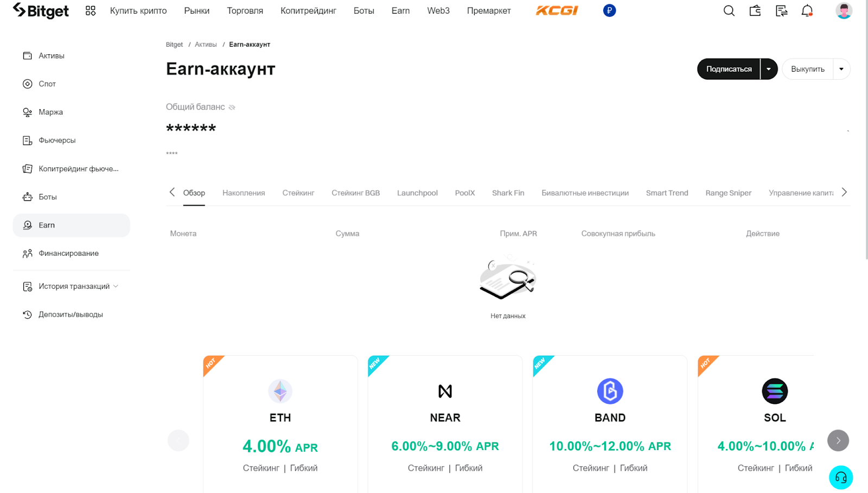Viewport: 868px width, 493px height.
Task: Show next staking cards with arrow
Action: click(x=838, y=440)
